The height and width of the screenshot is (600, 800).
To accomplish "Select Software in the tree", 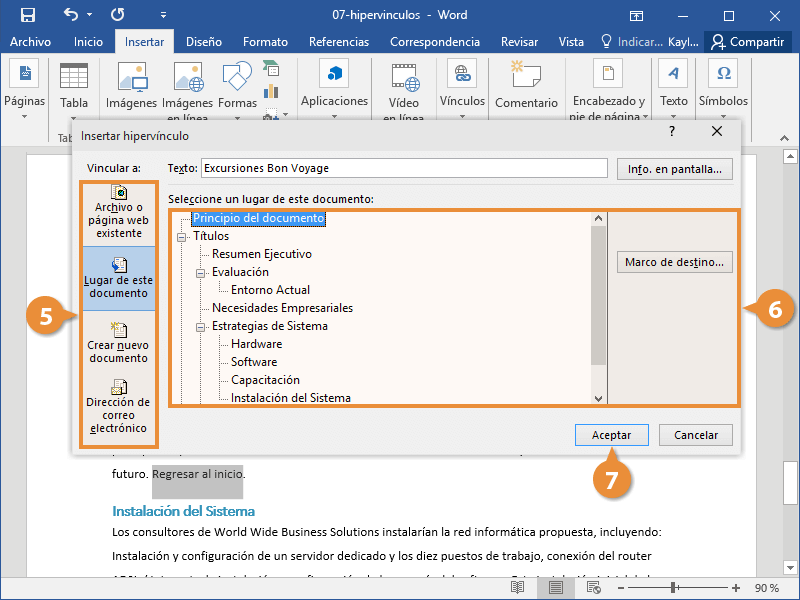I will pos(254,362).
